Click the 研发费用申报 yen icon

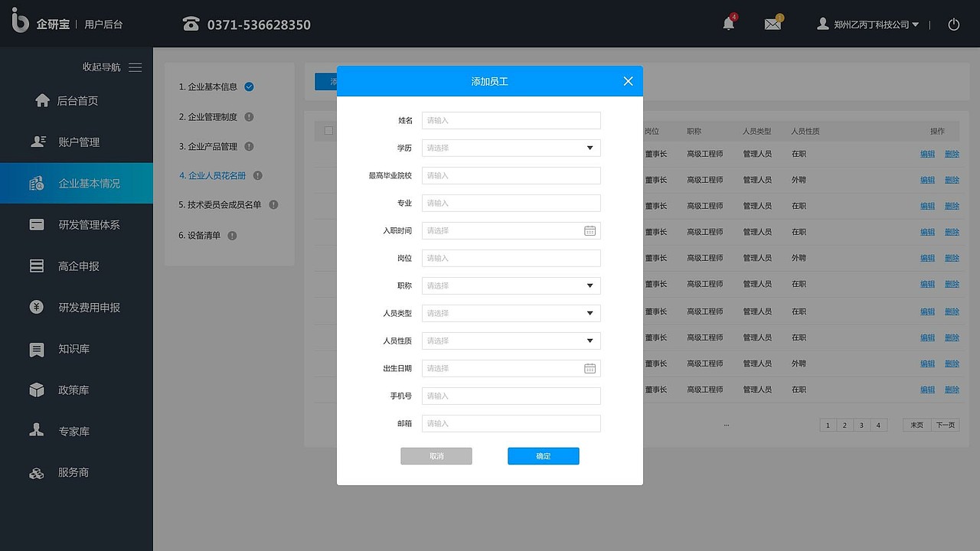pos(37,307)
